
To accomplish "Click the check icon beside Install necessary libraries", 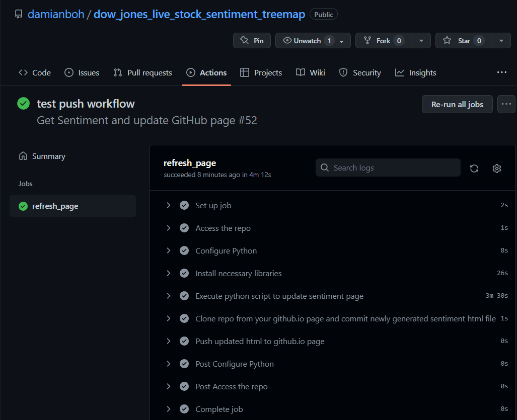I will pyautogui.click(x=184, y=273).
